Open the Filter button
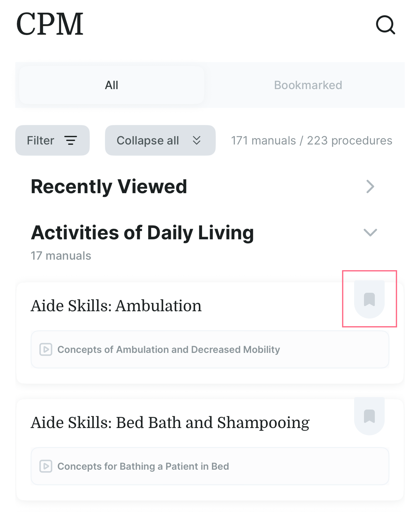 click(52, 140)
